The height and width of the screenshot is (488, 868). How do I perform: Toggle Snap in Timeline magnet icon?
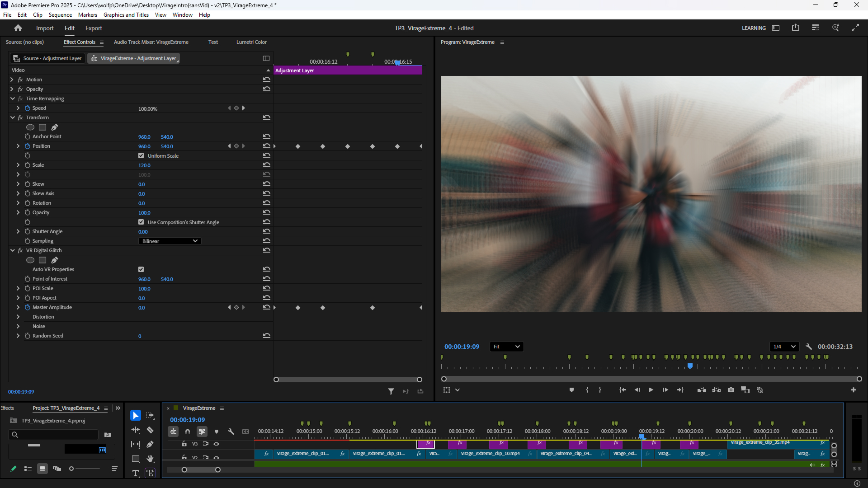click(x=187, y=432)
